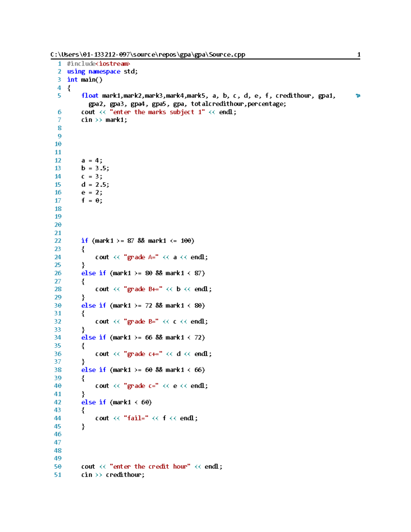
Task: Click the string "enter the credit hour"
Action: [x=150, y=467]
